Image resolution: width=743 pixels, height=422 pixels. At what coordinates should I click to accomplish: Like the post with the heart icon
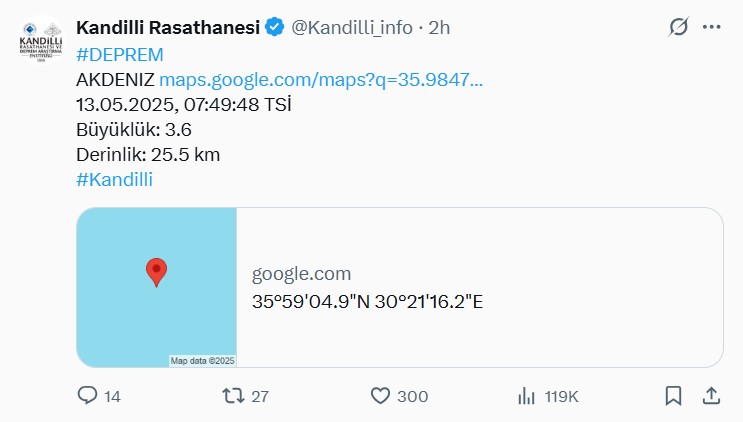click(x=380, y=396)
